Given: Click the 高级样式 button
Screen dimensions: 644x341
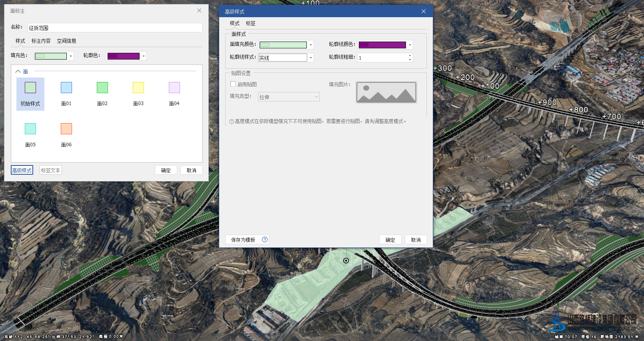Looking at the screenshot, I should click(22, 170).
